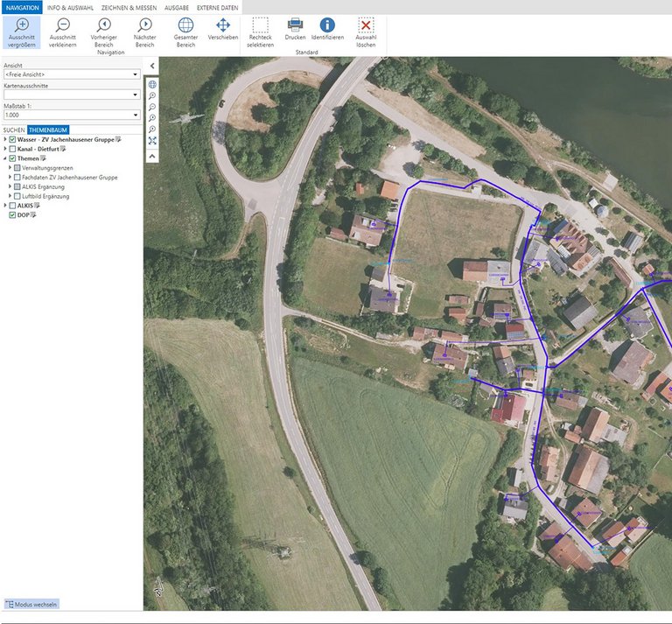The width and height of the screenshot is (672, 624).
Task: Enable Fachdaten ZV Jachenhausener Gruppe checkbox
Action: pyautogui.click(x=17, y=178)
